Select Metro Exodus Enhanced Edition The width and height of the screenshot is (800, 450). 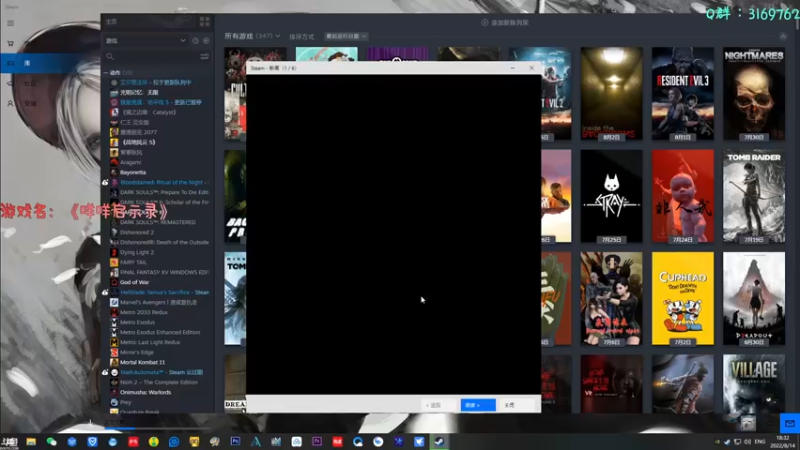coord(160,332)
